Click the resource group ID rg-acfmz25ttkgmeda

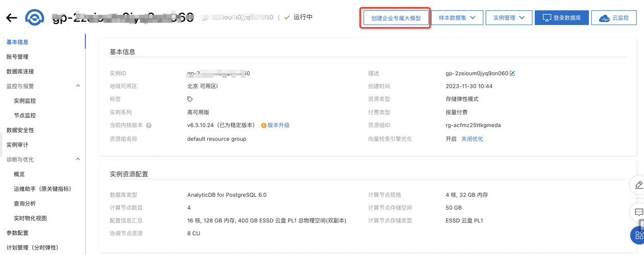pyautogui.click(x=473, y=125)
